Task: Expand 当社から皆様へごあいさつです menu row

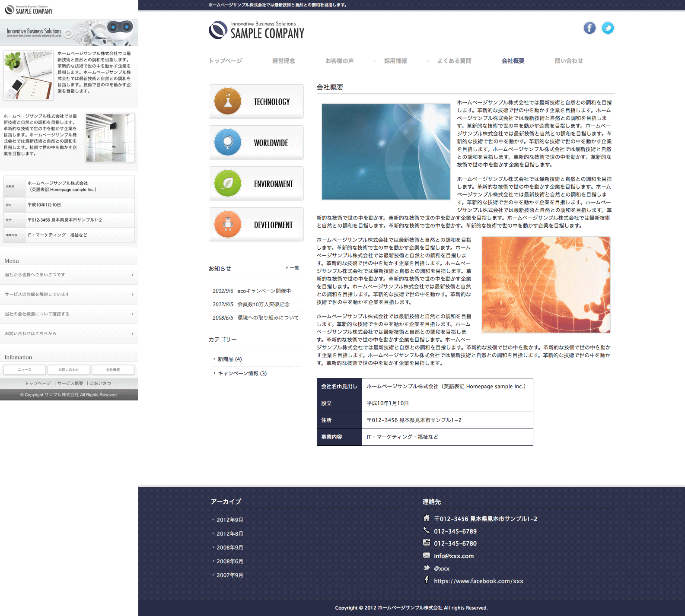Action: point(69,275)
